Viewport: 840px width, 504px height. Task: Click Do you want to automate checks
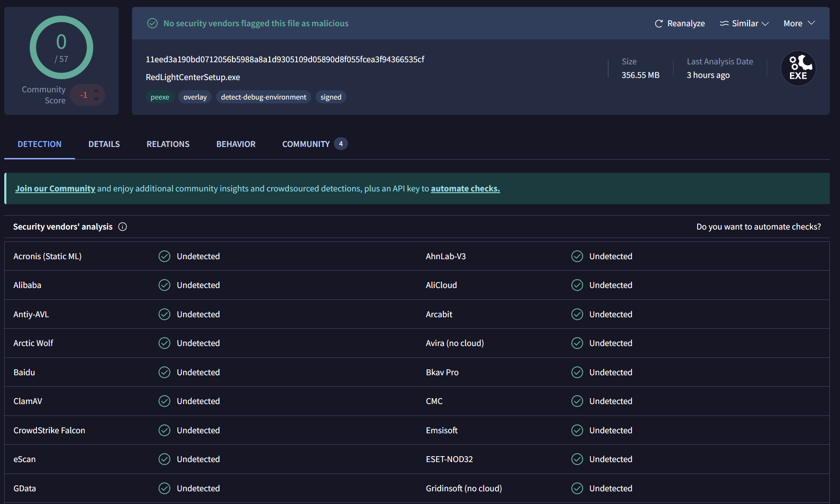[758, 227]
